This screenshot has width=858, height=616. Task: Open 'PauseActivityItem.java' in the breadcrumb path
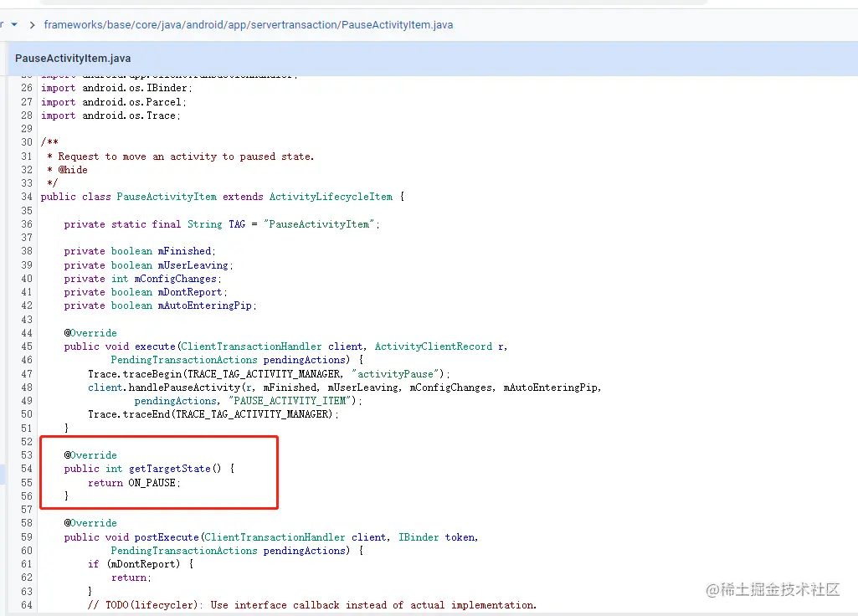tap(398, 24)
